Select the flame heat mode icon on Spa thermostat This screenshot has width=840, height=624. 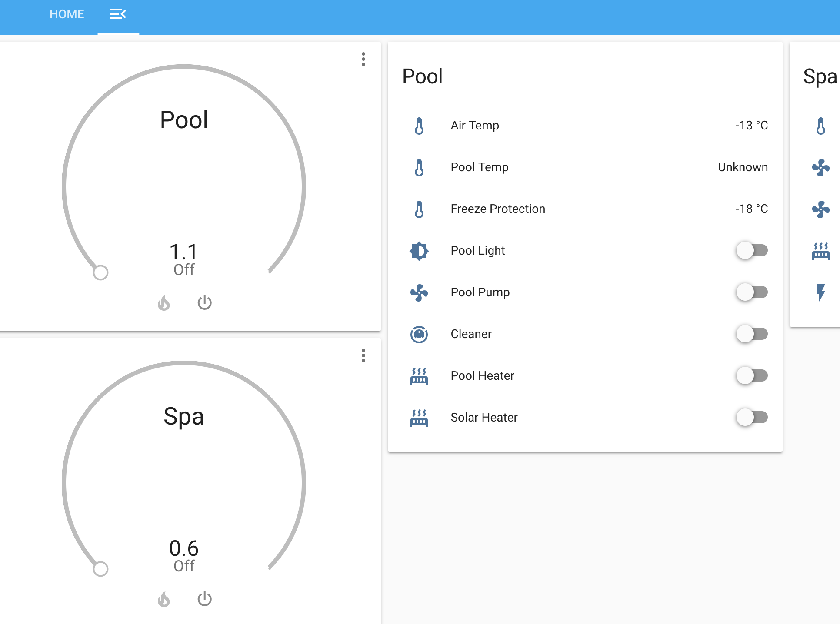tap(164, 599)
